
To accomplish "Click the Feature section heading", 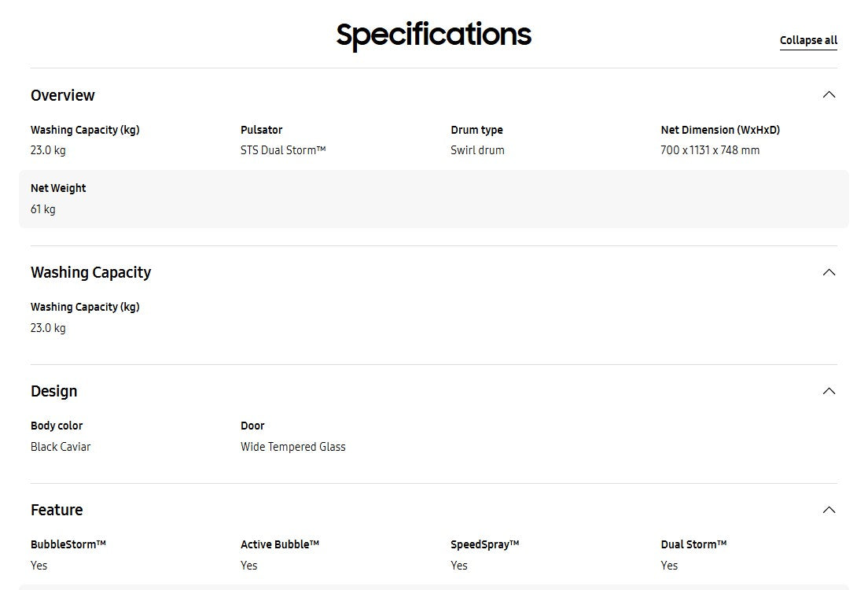I will pos(57,510).
